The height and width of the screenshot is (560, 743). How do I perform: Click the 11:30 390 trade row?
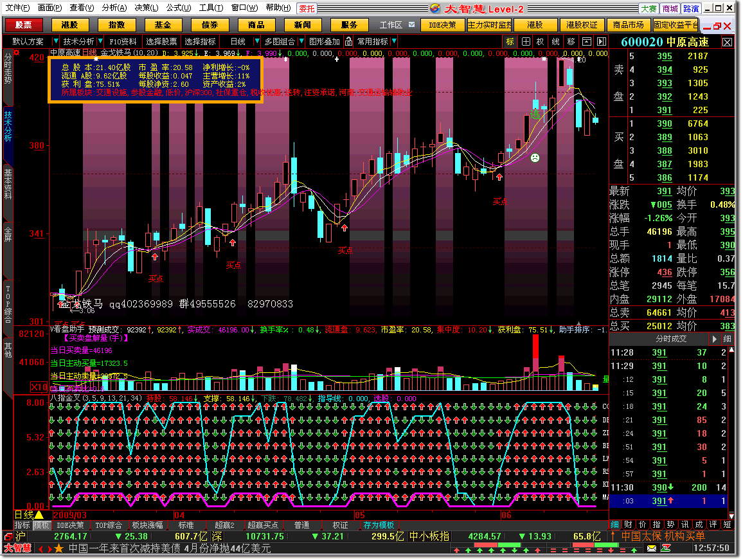click(668, 487)
